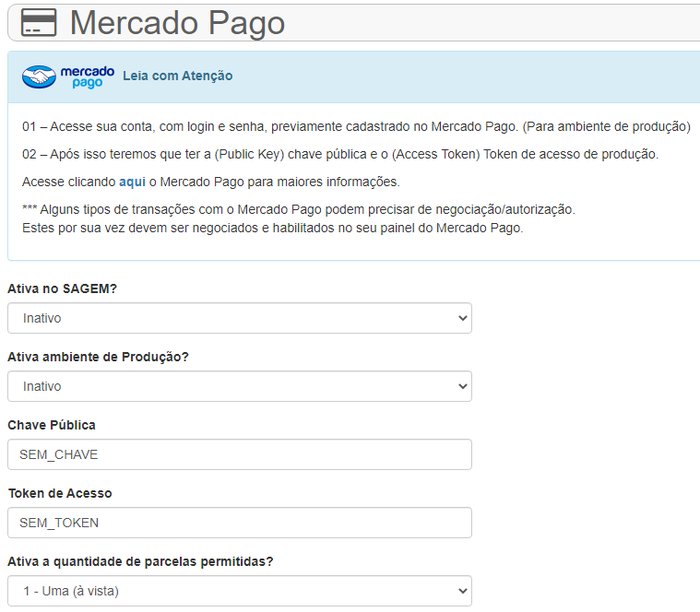Click the Token de Acesso input field
The width and height of the screenshot is (700, 612).
click(x=240, y=523)
